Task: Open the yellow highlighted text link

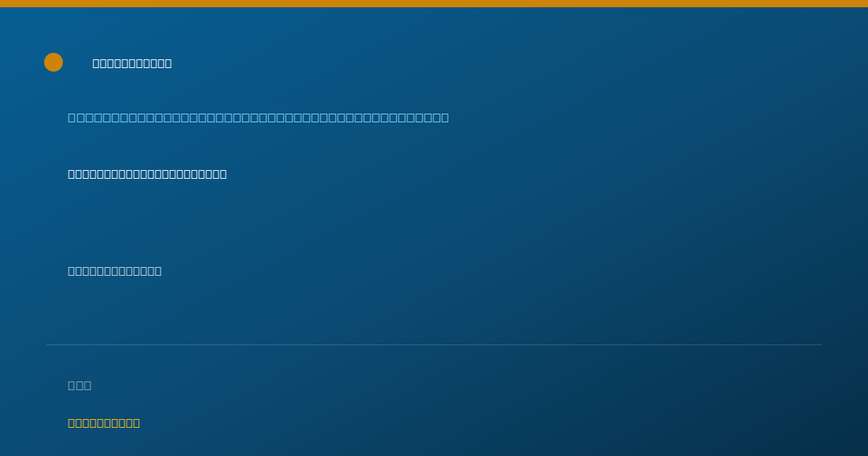Action: 104,423
